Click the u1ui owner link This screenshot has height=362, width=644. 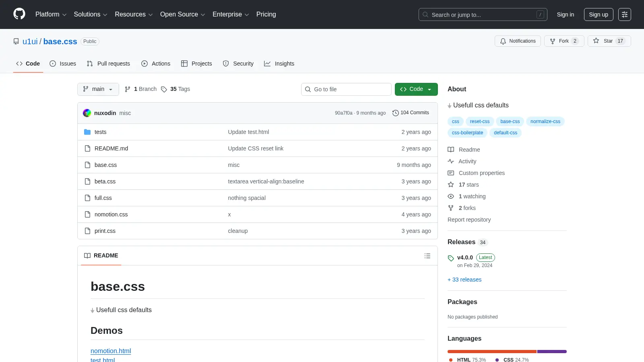(x=30, y=41)
